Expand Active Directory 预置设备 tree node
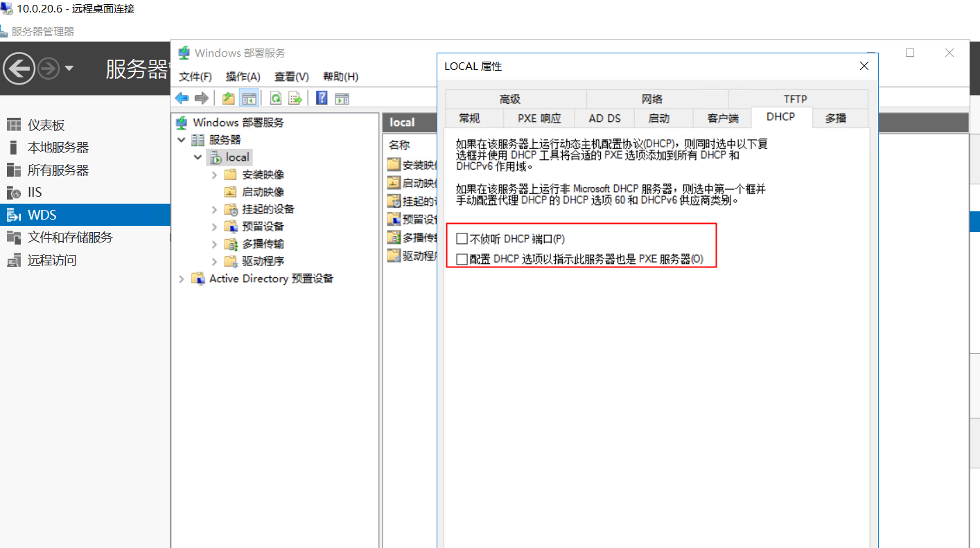The width and height of the screenshot is (980, 548). coord(182,279)
